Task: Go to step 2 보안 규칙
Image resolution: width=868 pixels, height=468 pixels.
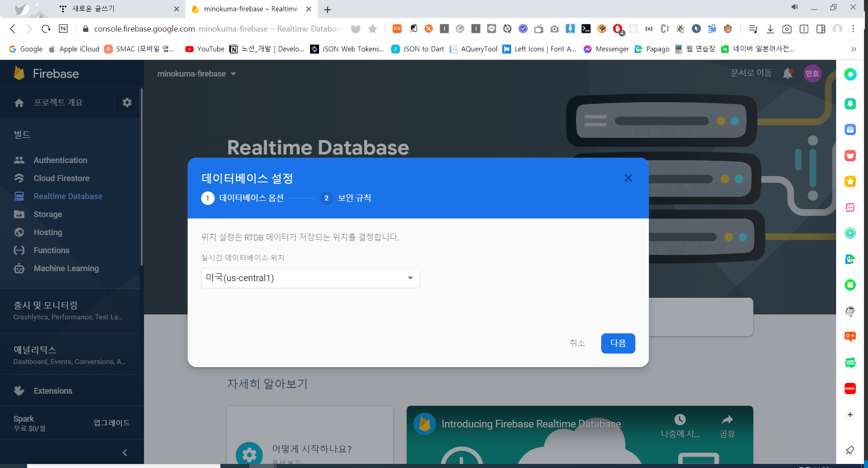Action: click(x=346, y=198)
